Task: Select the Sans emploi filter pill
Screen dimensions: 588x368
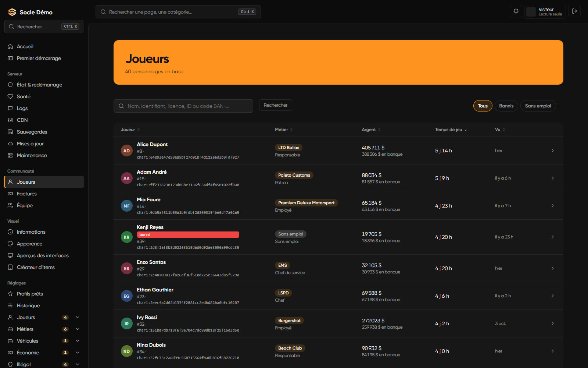Action: point(538,106)
